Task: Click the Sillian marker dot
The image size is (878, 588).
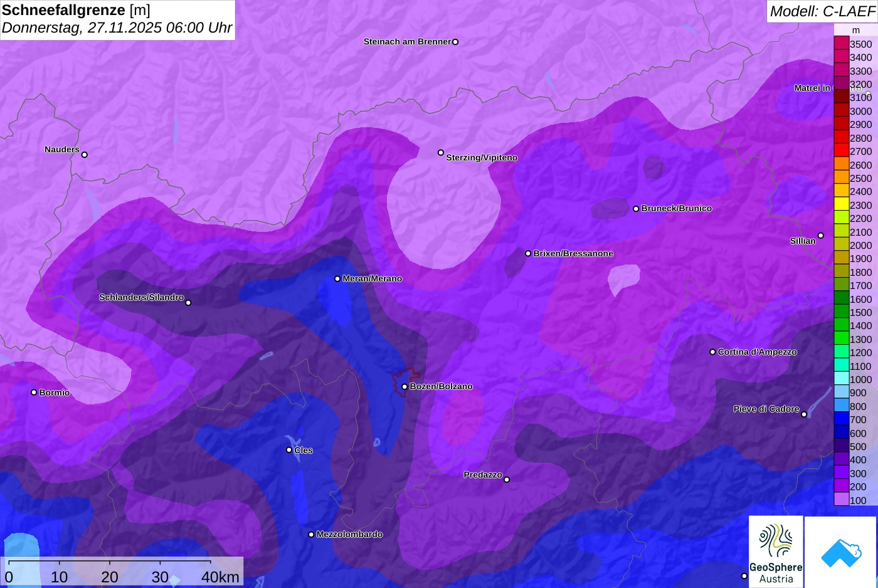Action: point(820,236)
